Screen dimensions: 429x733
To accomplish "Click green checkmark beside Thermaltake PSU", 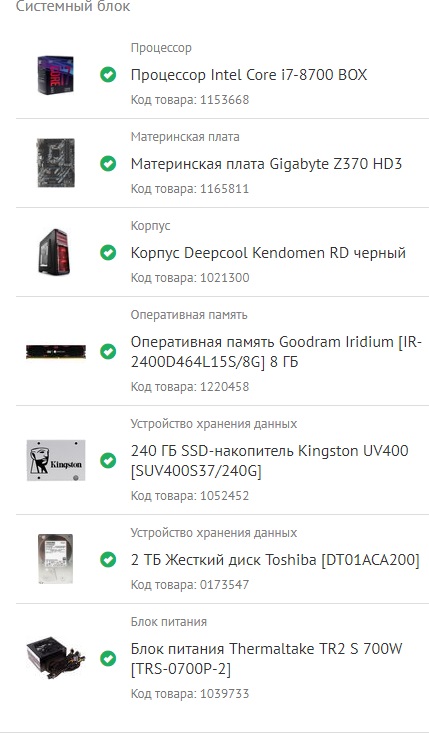I will coord(108,658).
